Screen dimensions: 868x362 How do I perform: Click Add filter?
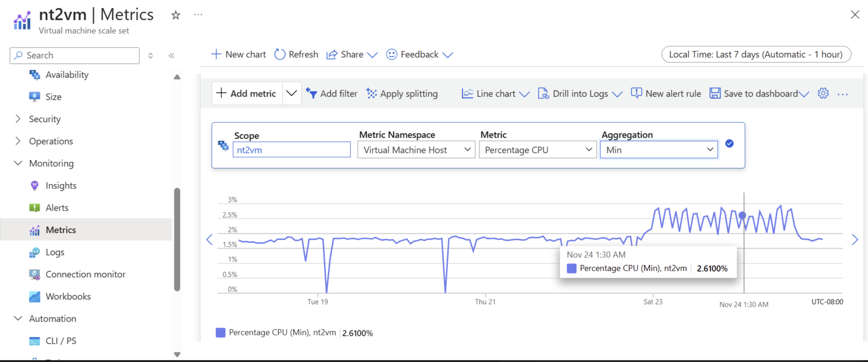pyautogui.click(x=332, y=94)
